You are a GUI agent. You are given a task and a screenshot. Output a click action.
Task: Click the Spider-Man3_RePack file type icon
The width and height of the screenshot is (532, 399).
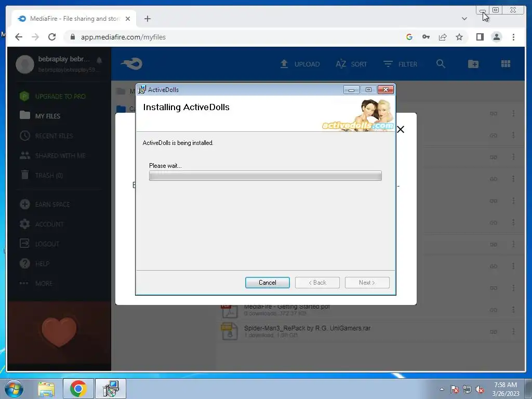coord(230,331)
